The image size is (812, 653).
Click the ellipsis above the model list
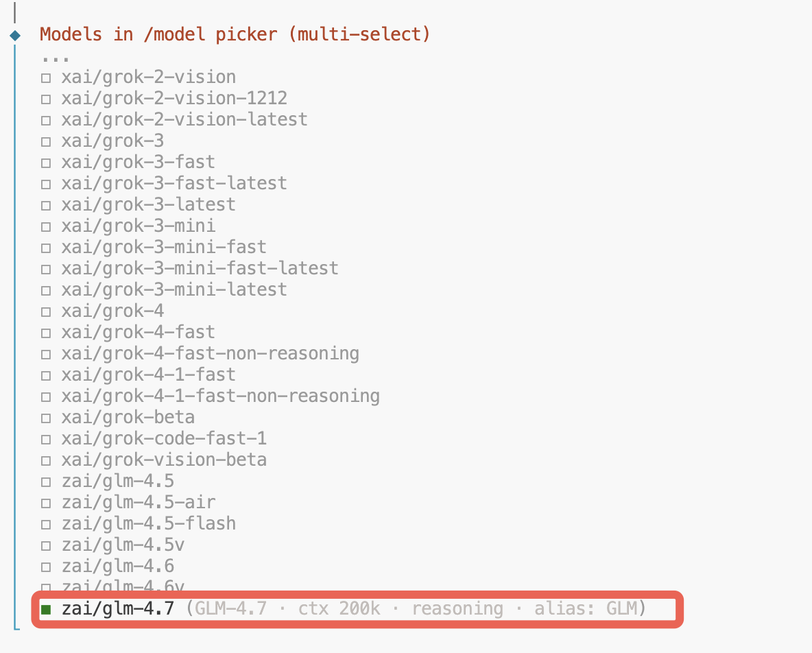tap(56, 56)
